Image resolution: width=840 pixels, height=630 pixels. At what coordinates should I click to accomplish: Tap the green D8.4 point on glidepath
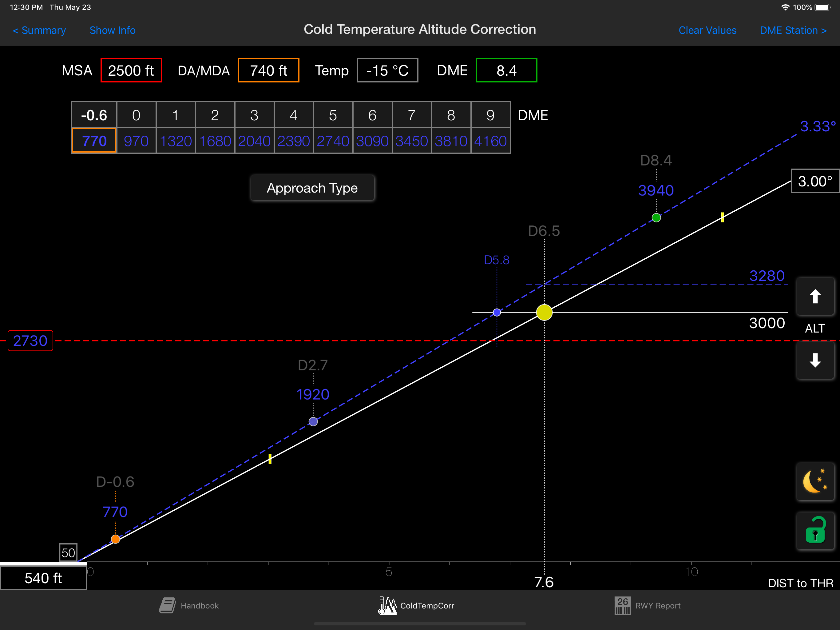(656, 218)
